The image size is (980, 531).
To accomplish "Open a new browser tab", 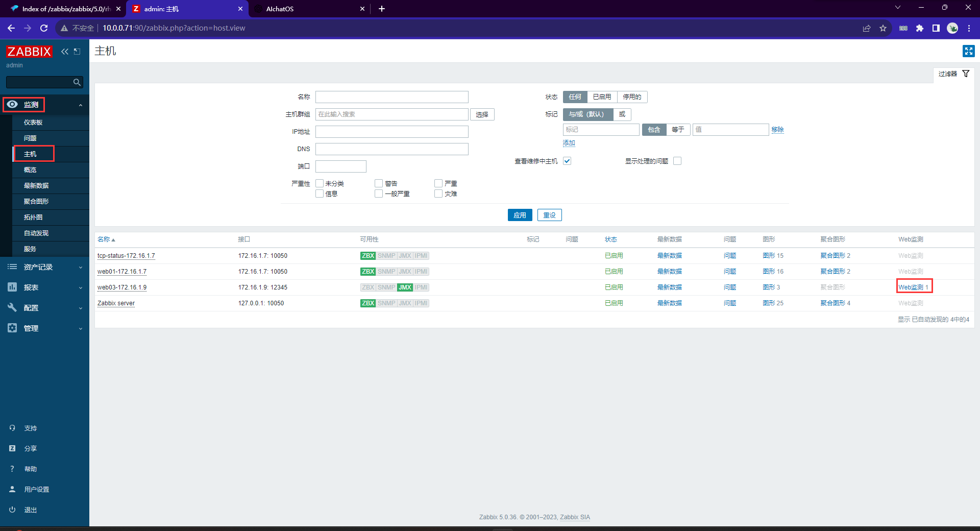I will pyautogui.click(x=382, y=9).
